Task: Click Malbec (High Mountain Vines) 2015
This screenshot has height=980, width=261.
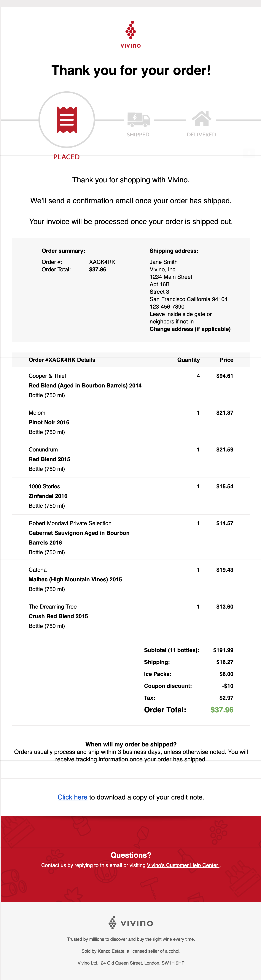Action: pyautogui.click(x=75, y=579)
